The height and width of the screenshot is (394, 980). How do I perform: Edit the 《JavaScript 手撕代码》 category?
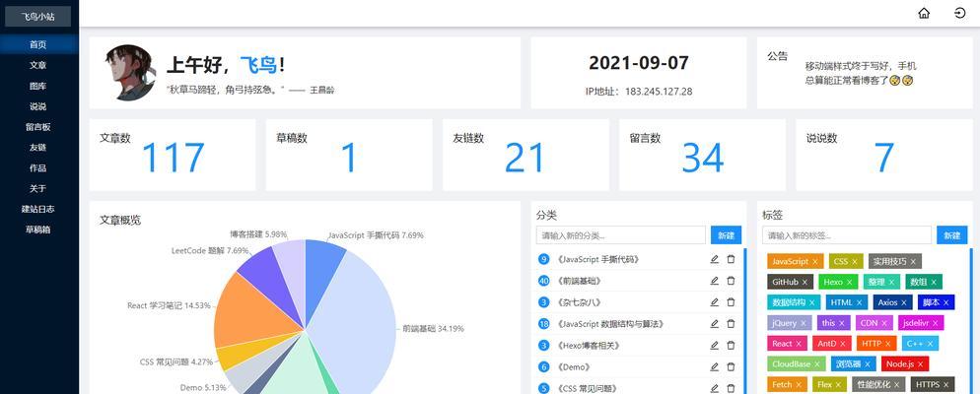[x=715, y=259]
